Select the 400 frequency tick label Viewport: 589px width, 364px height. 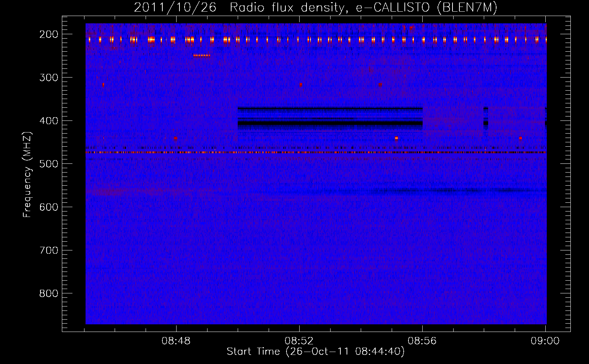coord(49,121)
